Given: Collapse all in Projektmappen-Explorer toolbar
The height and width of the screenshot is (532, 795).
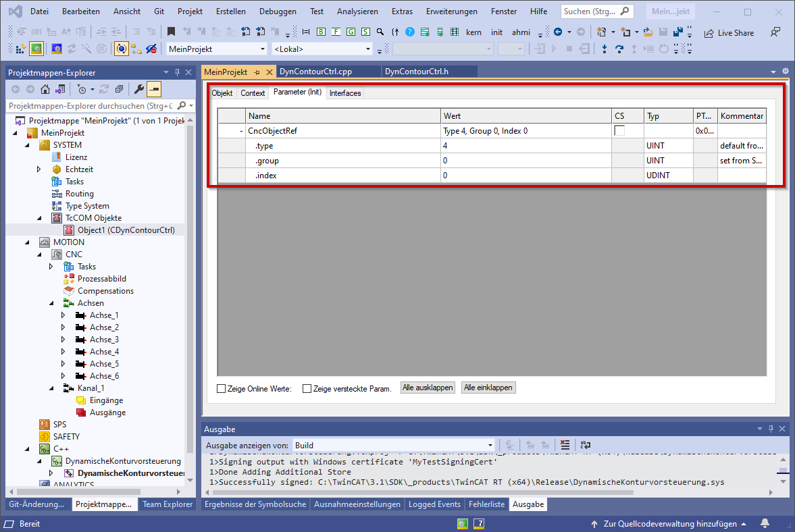Looking at the screenshot, I should pyautogui.click(x=119, y=89).
